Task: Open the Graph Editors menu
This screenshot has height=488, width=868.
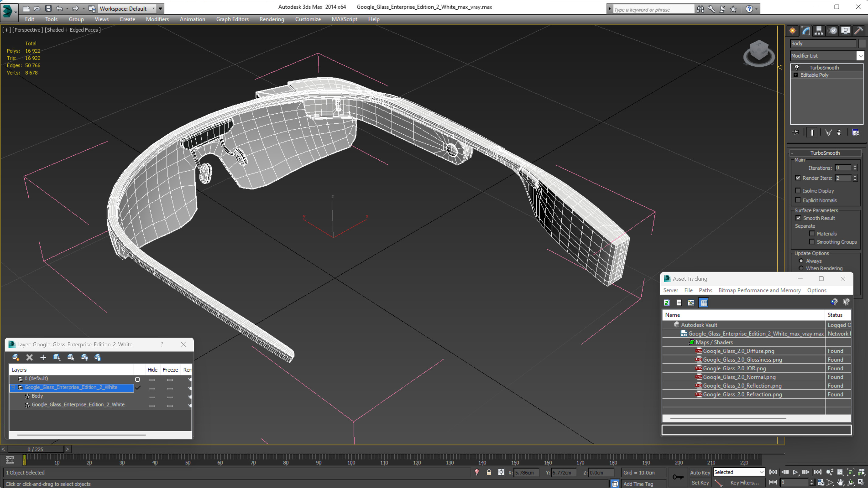Action: [x=232, y=19]
